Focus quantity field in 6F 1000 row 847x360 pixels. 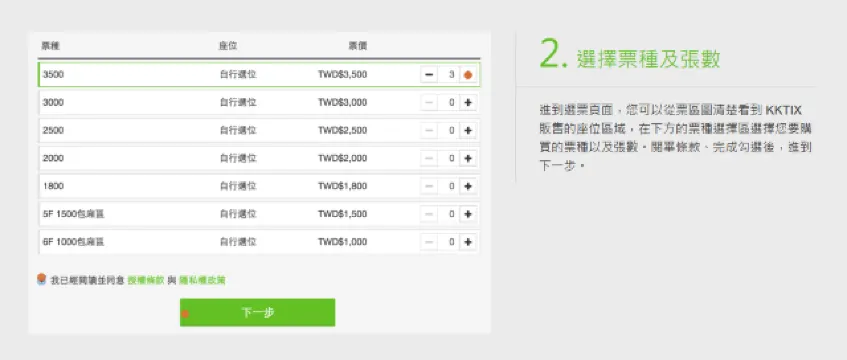click(x=448, y=242)
